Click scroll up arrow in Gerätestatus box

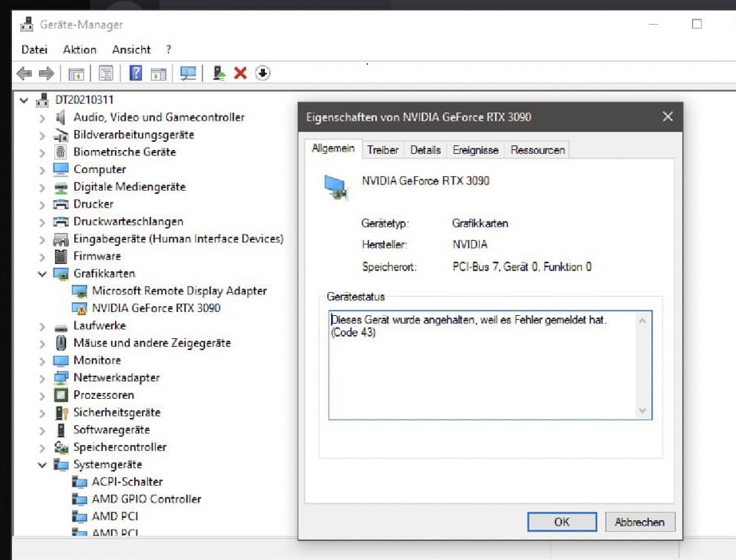pyautogui.click(x=642, y=321)
